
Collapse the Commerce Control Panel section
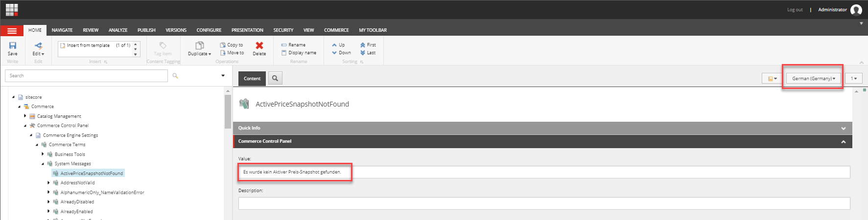pyautogui.click(x=542, y=141)
